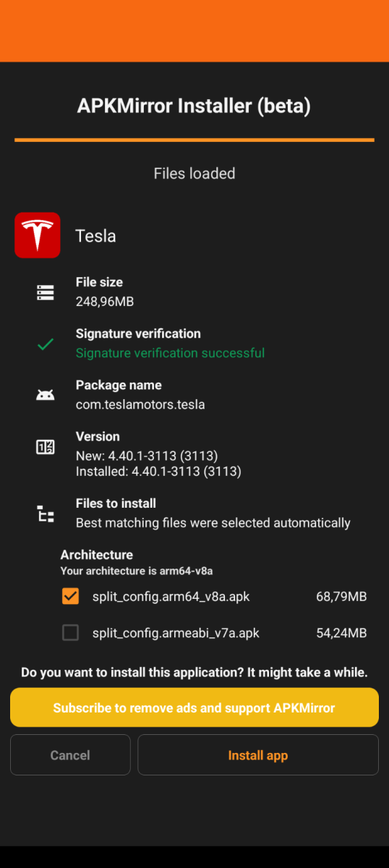Click the File size storage icon
The height and width of the screenshot is (868, 389).
[x=46, y=292]
